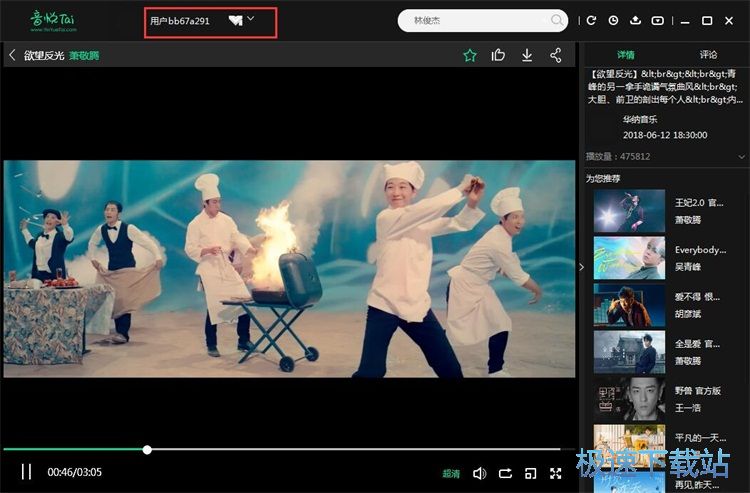Click the time display 00:46/03:05

[x=75, y=472]
